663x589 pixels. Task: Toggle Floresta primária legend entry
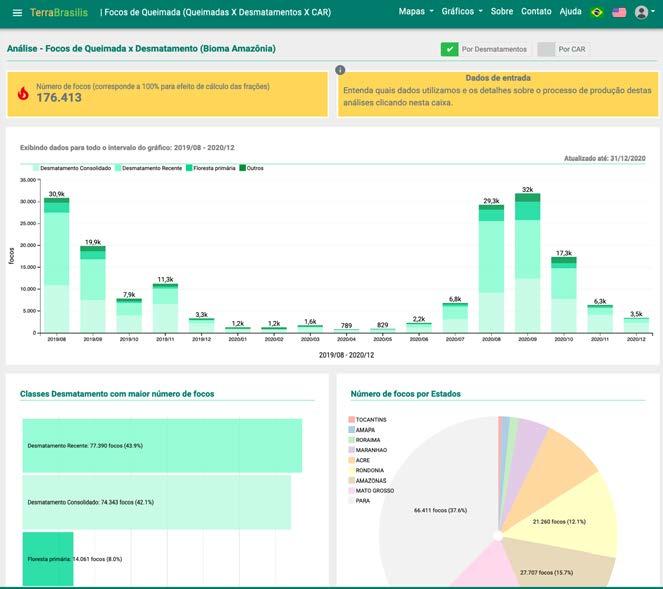tap(211, 168)
